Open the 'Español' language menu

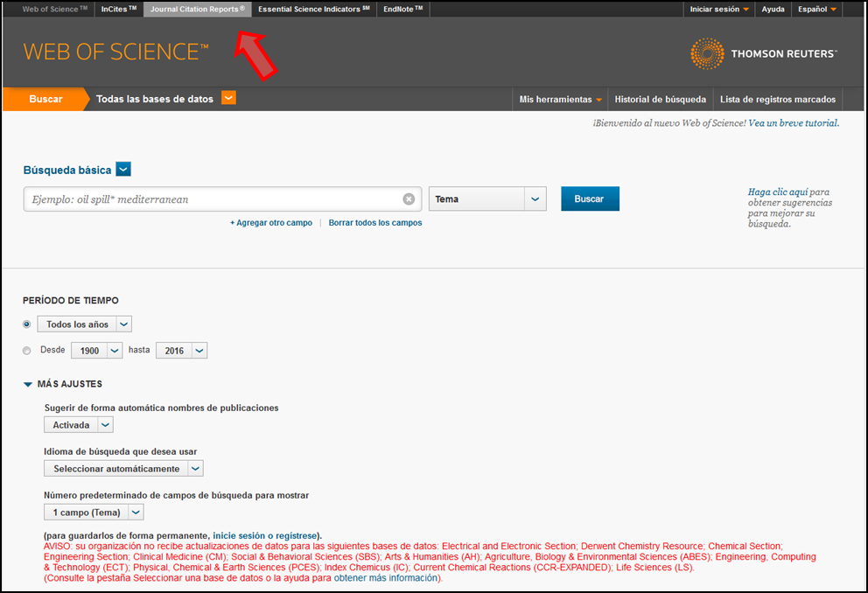point(817,10)
